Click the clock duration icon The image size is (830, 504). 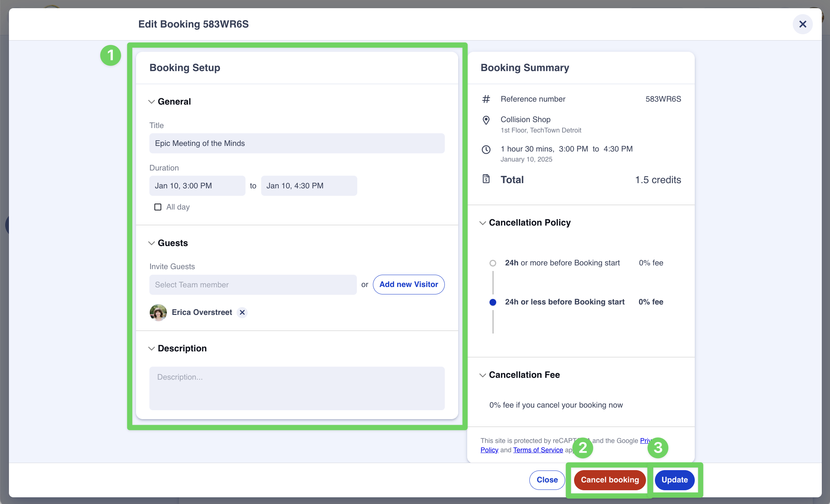click(486, 150)
